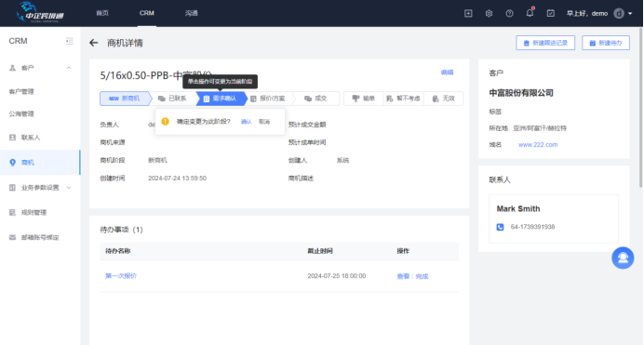Select the 成交 stage step
The width and height of the screenshot is (644, 345).
(315, 99)
